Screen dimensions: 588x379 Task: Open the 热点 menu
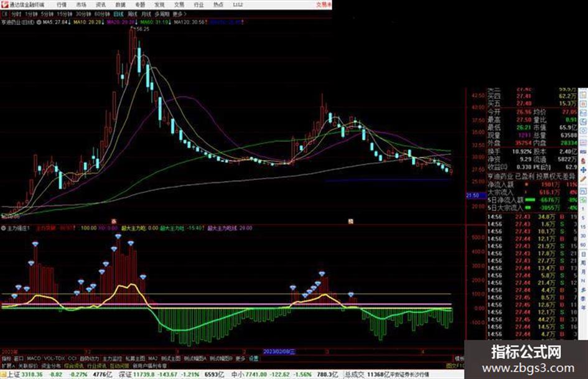218,5
